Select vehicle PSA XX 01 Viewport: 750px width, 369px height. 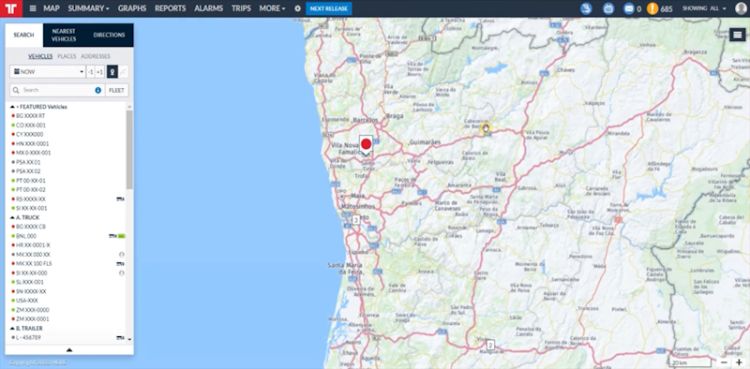(29, 162)
